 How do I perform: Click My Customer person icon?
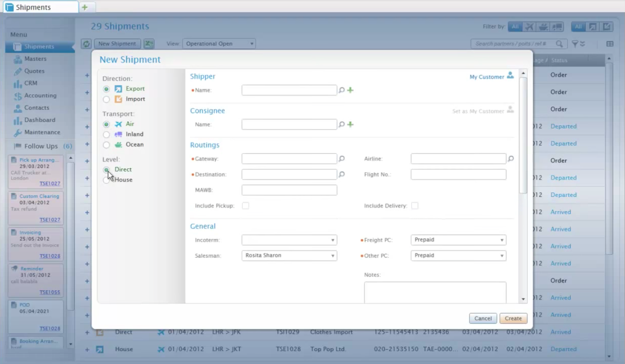pos(510,76)
